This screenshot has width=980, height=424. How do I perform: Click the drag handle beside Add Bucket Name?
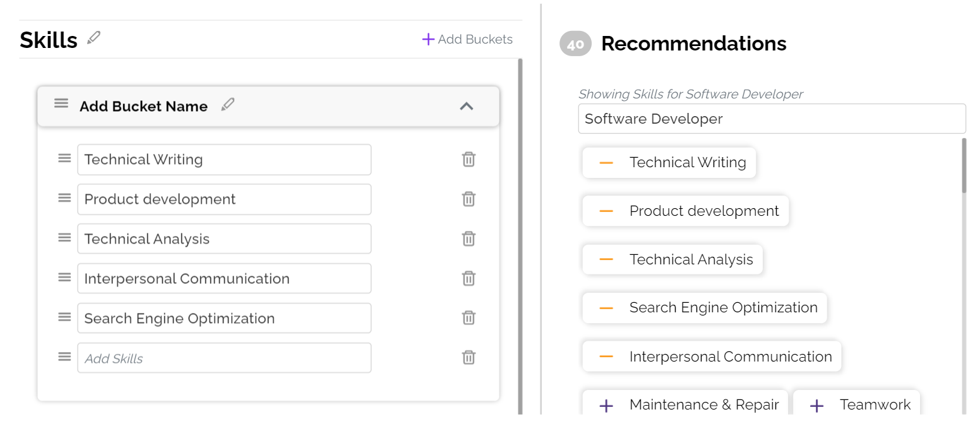pyautogui.click(x=61, y=103)
